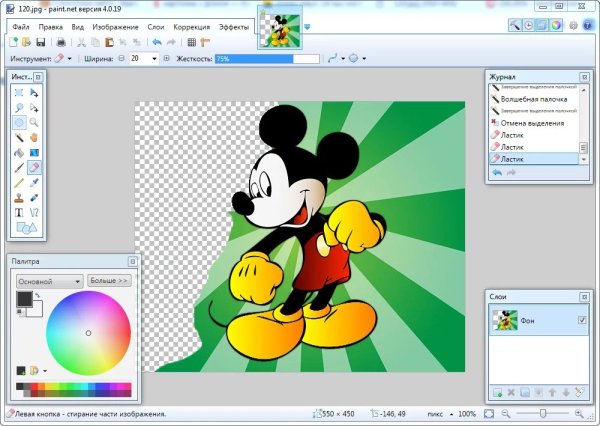Select the Paint Bucket tool
The image size is (600, 426).
19,152
